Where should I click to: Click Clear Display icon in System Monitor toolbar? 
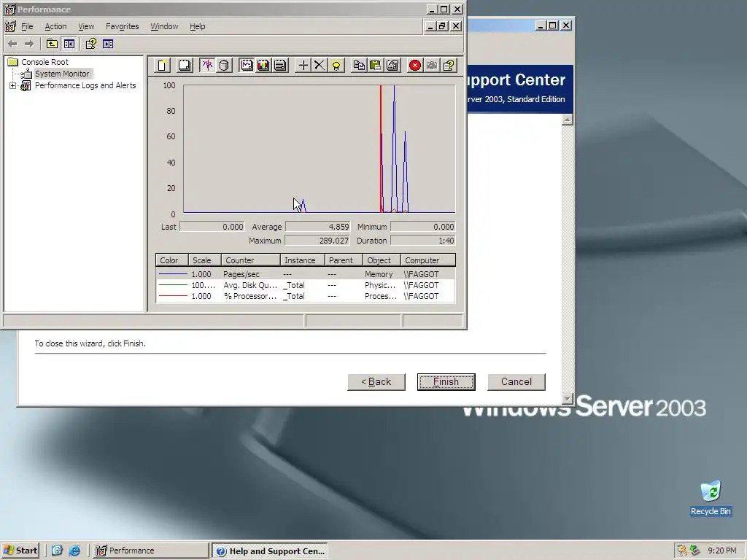[185, 65]
